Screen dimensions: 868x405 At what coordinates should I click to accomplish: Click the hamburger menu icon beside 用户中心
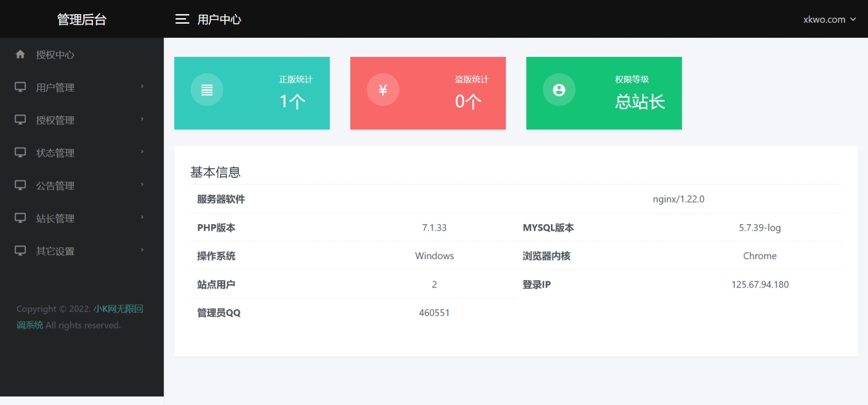(182, 19)
